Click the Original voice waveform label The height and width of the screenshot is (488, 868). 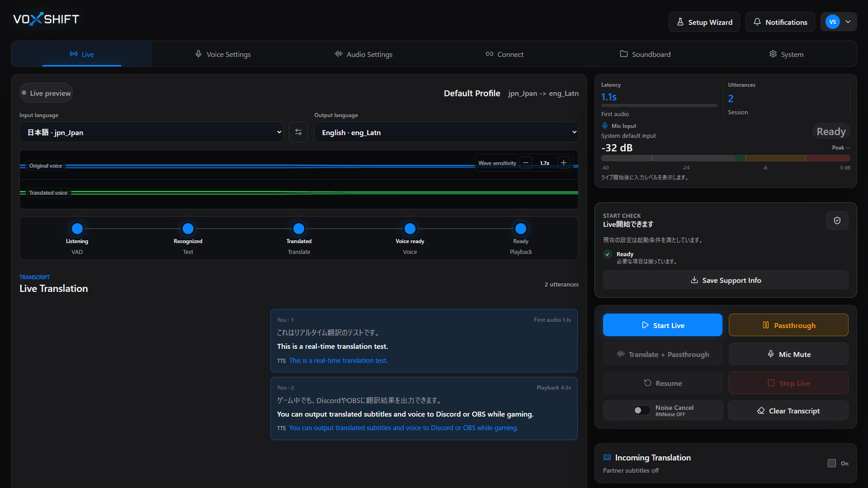click(x=46, y=166)
